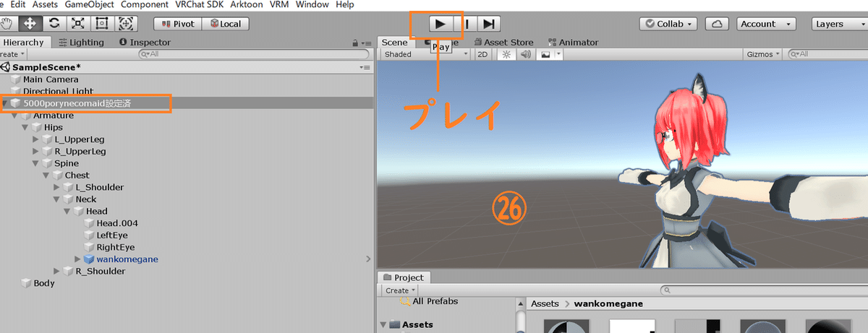Screen dimensions: 868x333
Task: Open scene effects dropdown arrow
Action: pos(559,54)
